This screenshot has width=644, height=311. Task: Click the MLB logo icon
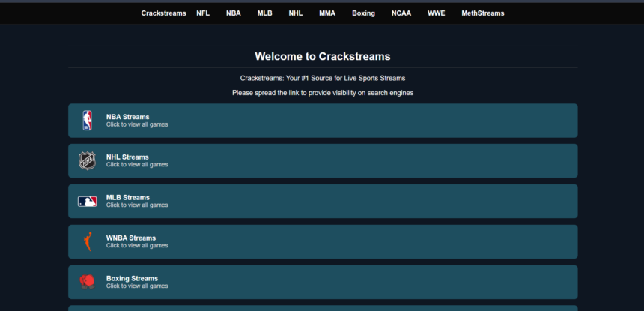[87, 202]
